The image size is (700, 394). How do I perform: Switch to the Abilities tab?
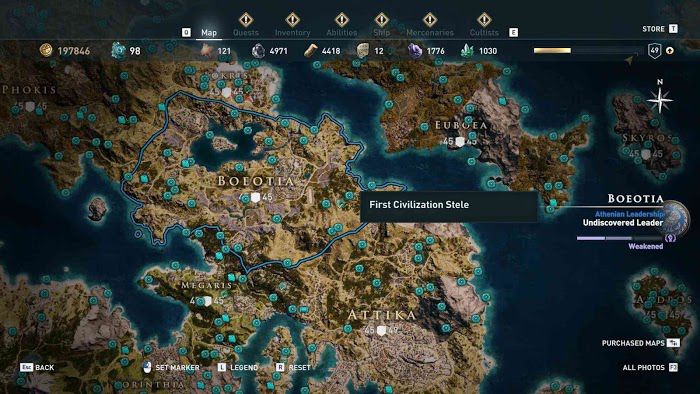(342, 33)
